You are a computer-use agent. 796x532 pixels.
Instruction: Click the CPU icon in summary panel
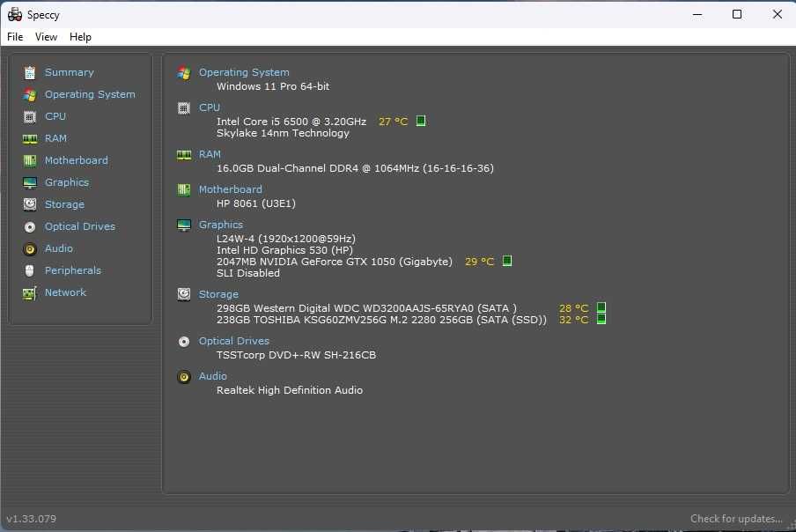point(184,108)
